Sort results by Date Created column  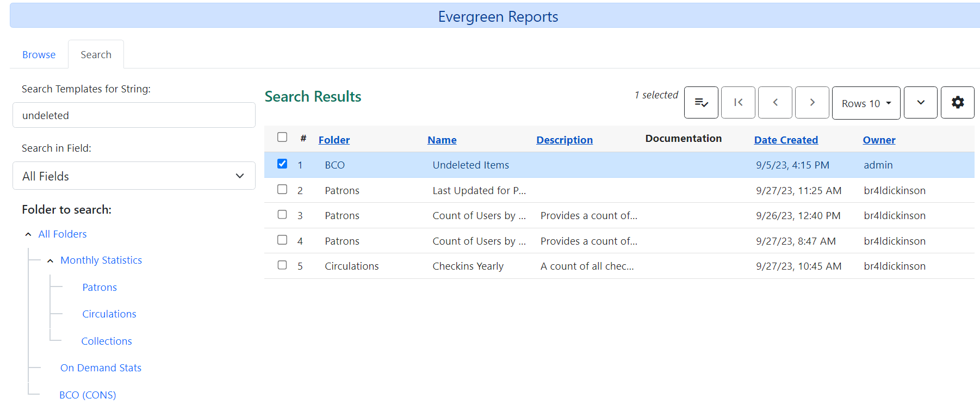coord(785,140)
